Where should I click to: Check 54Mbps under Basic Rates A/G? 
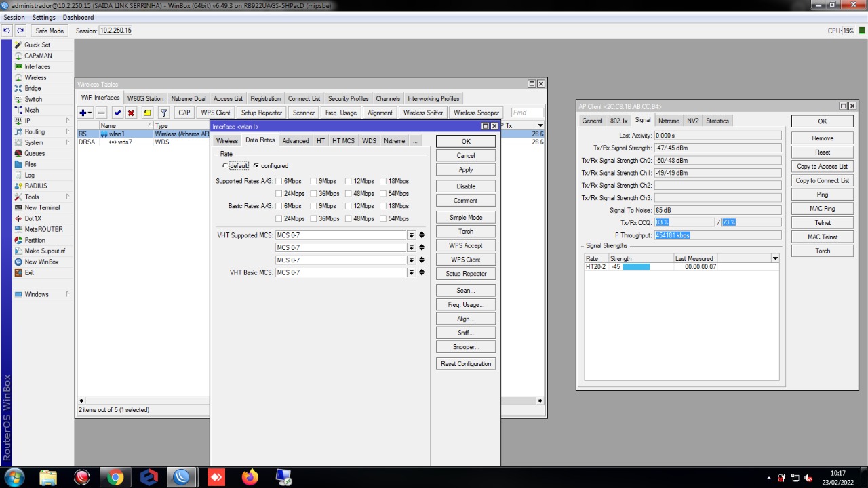(383, 219)
